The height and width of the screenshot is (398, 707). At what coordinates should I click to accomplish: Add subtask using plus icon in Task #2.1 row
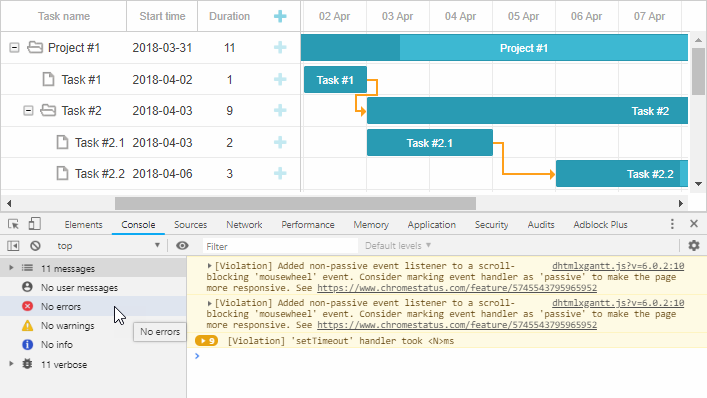click(280, 142)
